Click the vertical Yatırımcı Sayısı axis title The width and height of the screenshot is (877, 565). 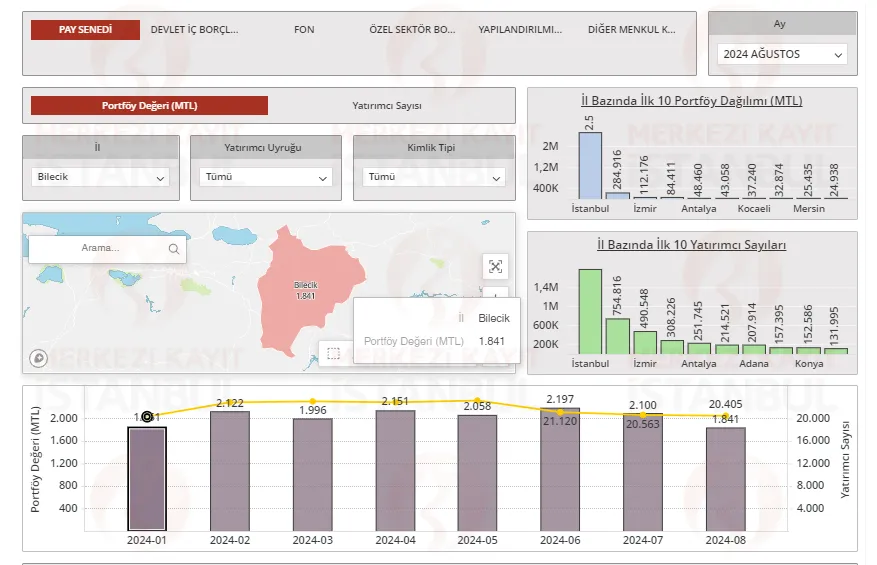point(845,459)
